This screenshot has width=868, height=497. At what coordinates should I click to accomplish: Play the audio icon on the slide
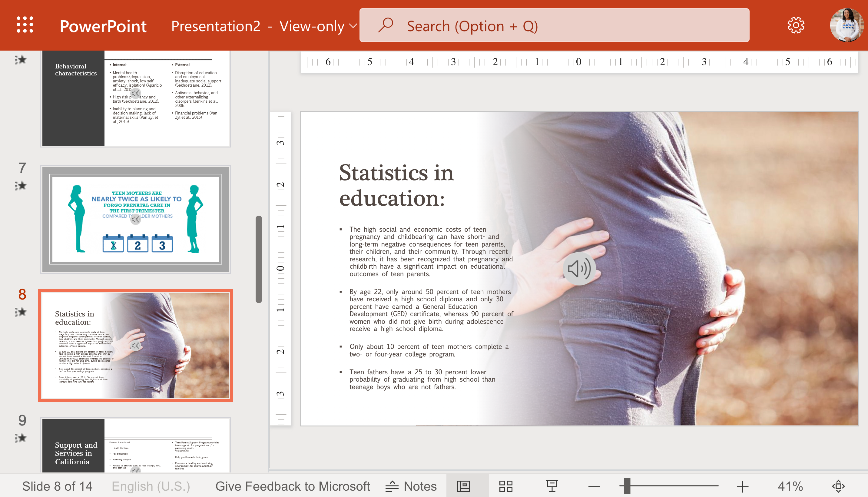pos(579,269)
